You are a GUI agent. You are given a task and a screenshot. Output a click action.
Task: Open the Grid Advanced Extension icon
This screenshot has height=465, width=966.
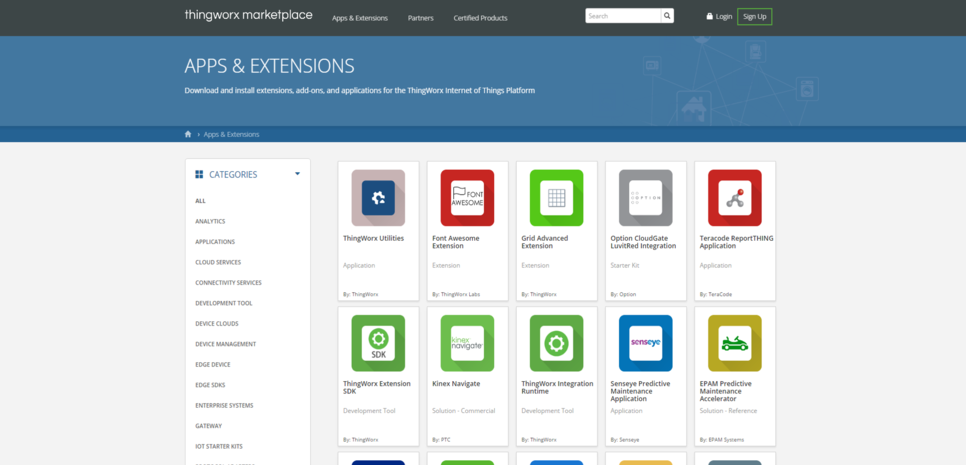(556, 198)
